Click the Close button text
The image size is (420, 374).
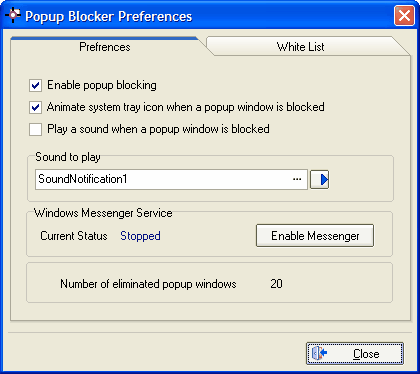pyautogui.click(x=366, y=354)
